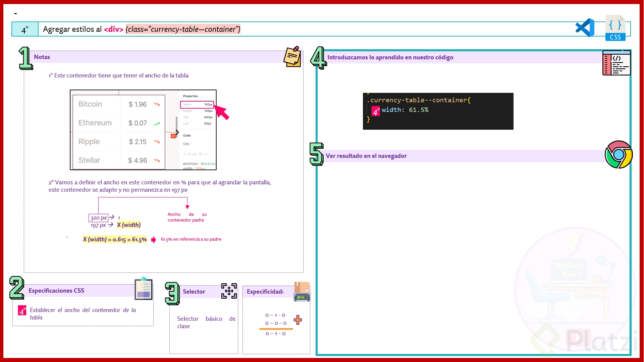
Task: Click Ethereum's green uptrend arrow
Action: click(x=157, y=124)
